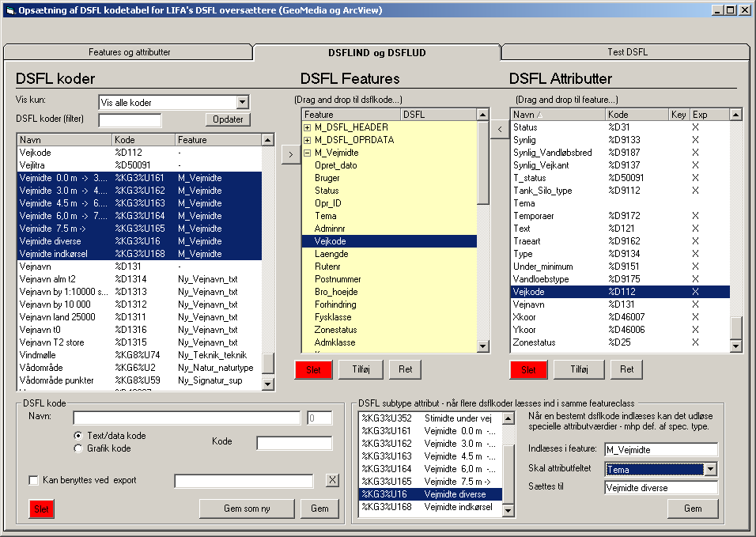Expand the M_DSFL_HEADER tree node
The height and width of the screenshot is (537, 756).
tap(308, 127)
